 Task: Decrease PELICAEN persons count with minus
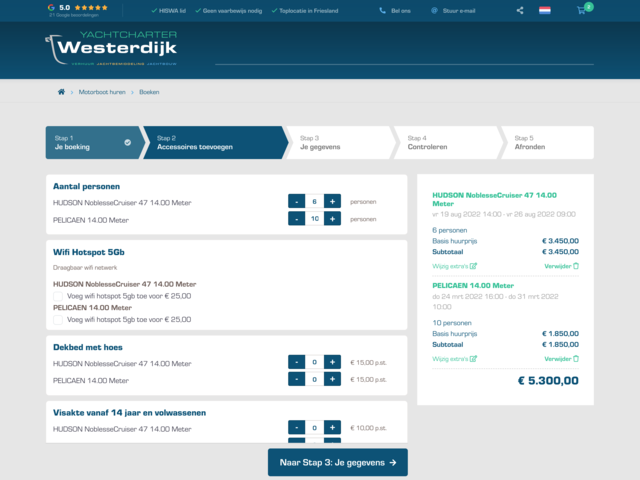[296, 219]
